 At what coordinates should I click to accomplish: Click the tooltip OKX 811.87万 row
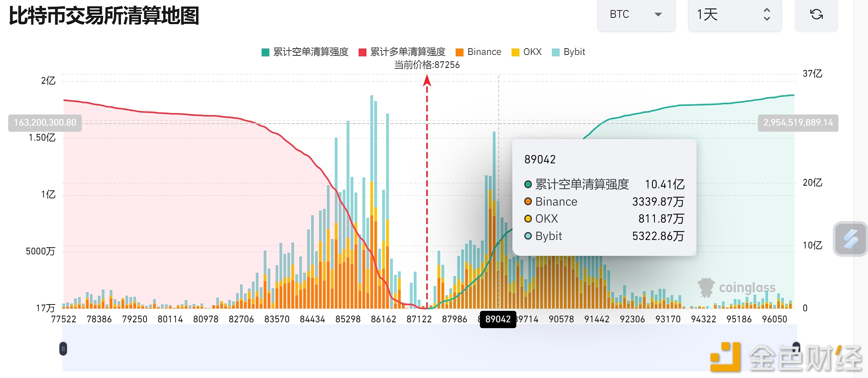pyautogui.click(x=604, y=219)
